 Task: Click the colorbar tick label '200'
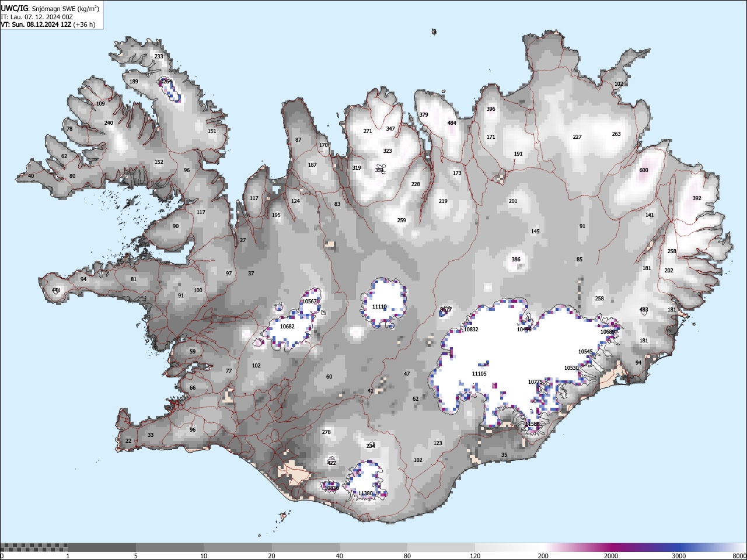pyautogui.click(x=543, y=556)
